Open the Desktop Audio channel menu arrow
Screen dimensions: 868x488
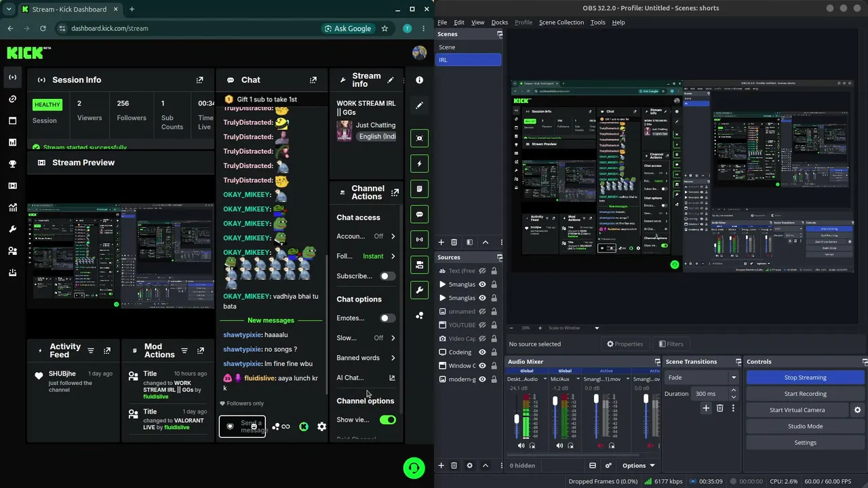click(545, 380)
